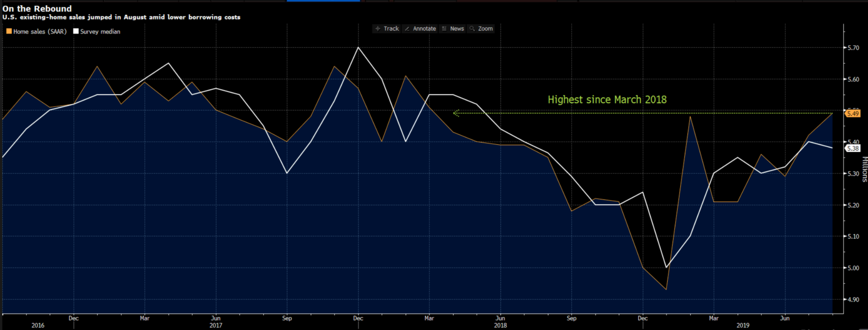Click the green annotation arrowhead
868x330 pixels.
[456, 113]
